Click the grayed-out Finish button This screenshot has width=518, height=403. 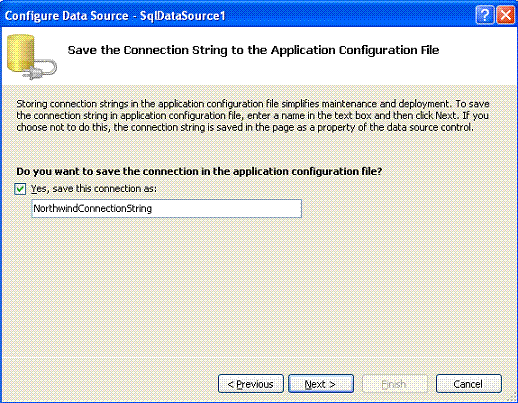pos(395,384)
